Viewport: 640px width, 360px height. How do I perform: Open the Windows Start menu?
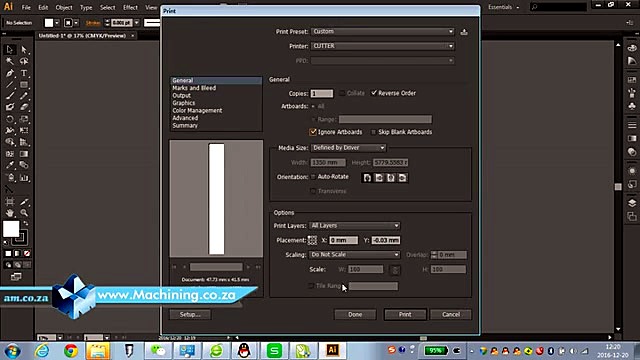(13, 351)
